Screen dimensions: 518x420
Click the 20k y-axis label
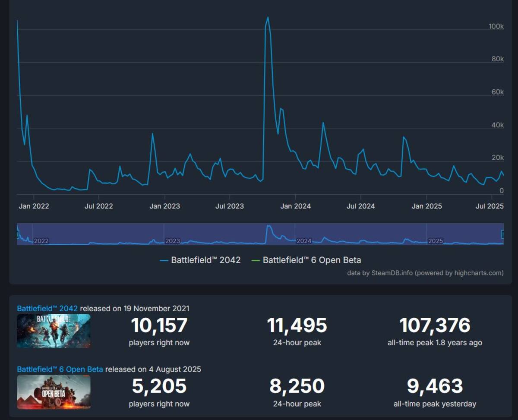point(498,158)
